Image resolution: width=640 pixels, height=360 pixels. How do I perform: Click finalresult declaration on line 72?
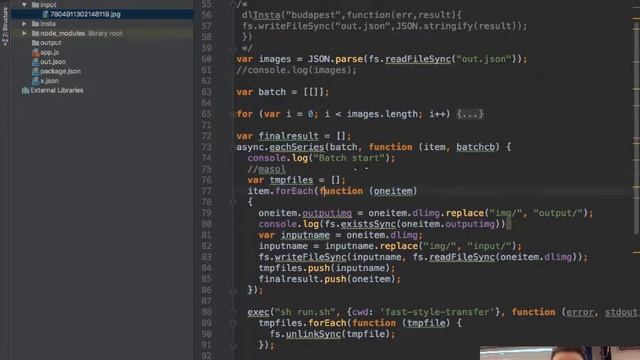tap(288, 136)
